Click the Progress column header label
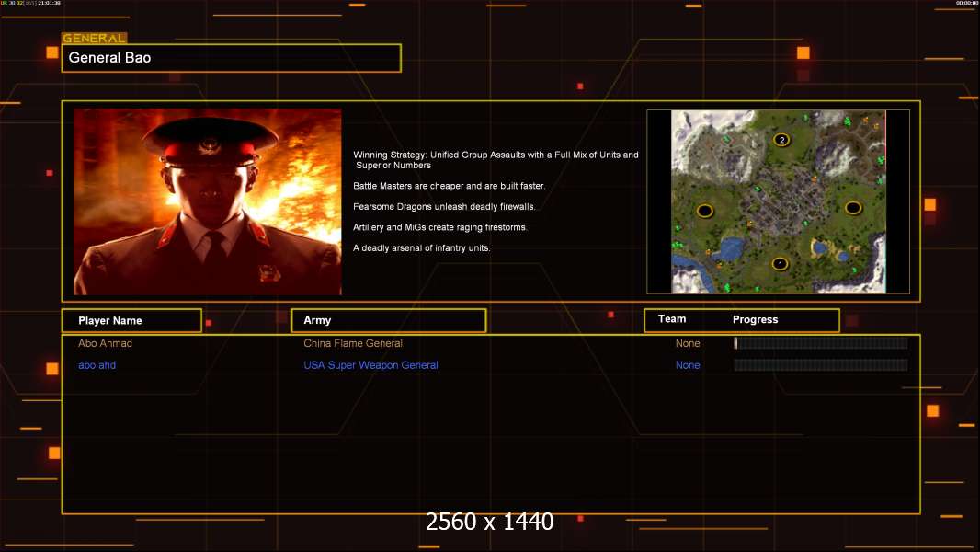This screenshot has height=552, width=980. 755,319
